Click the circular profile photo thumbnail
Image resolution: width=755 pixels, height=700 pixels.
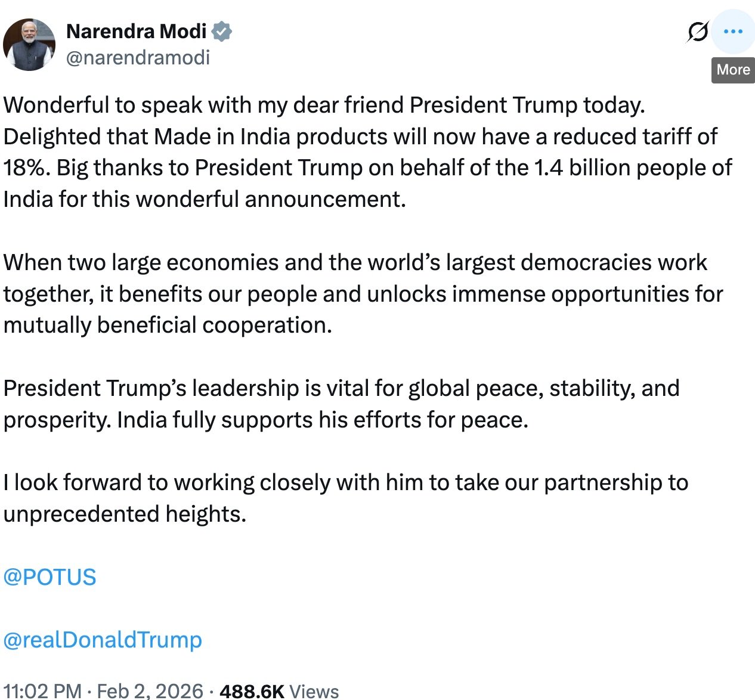[29, 44]
